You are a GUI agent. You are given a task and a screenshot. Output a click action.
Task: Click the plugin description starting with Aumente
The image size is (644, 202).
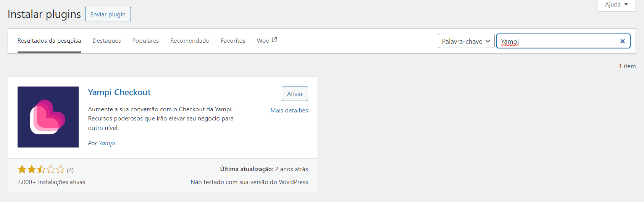[x=161, y=119]
